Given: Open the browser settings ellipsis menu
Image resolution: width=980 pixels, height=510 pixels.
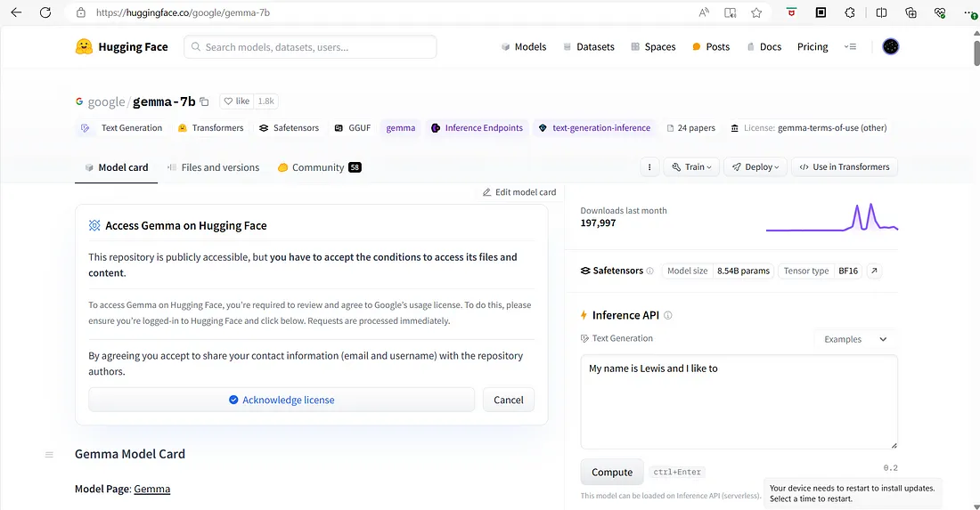Looking at the screenshot, I should pyautogui.click(x=970, y=12).
